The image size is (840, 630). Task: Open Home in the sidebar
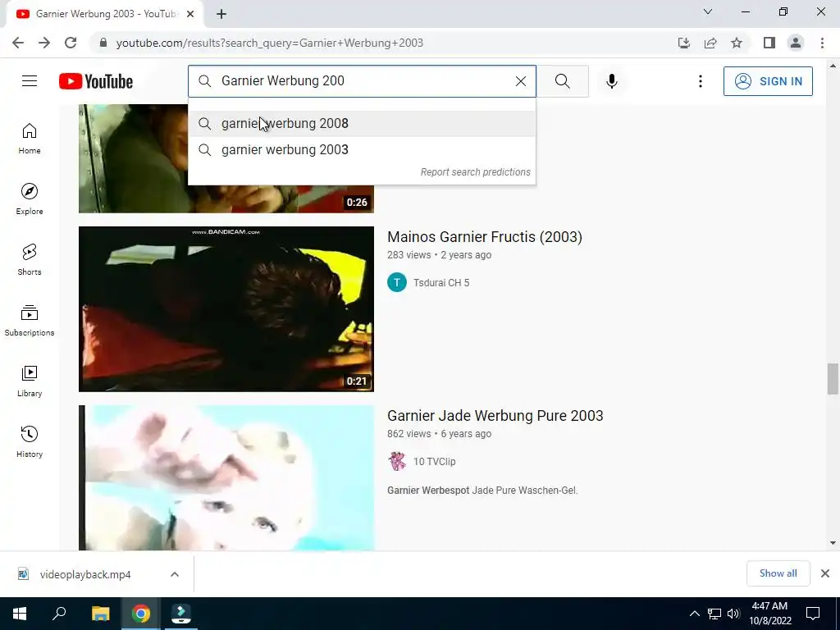pyautogui.click(x=30, y=139)
